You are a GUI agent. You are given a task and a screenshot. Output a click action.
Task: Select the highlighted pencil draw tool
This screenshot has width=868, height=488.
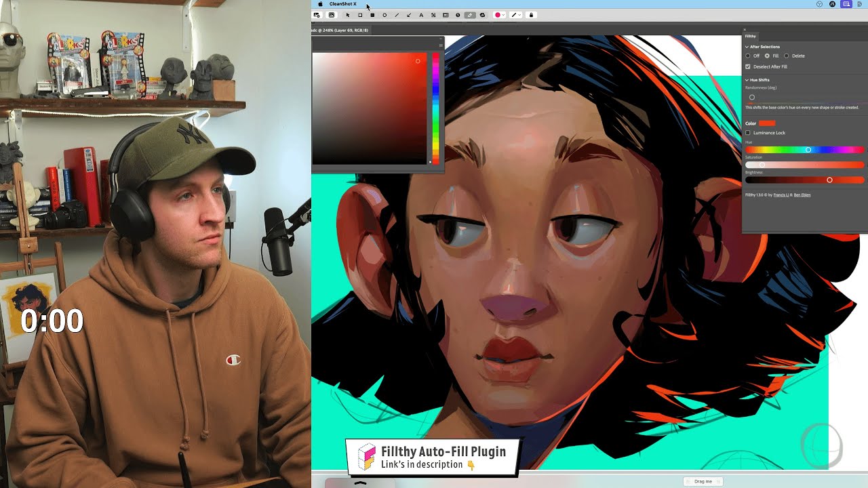pyautogui.click(x=470, y=15)
